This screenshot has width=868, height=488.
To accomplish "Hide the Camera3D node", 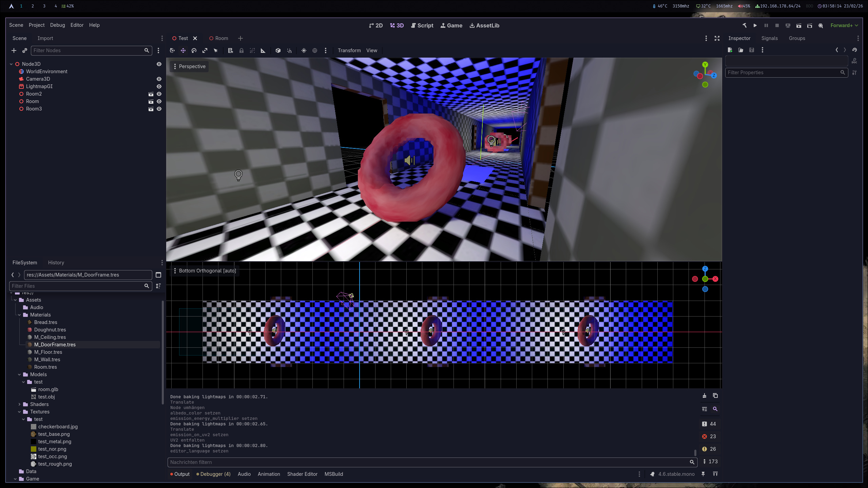I will [x=159, y=79].
